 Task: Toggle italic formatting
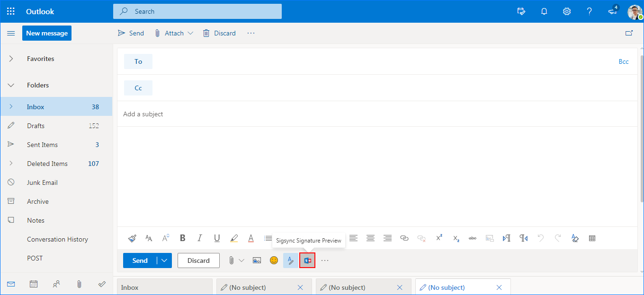199,238
